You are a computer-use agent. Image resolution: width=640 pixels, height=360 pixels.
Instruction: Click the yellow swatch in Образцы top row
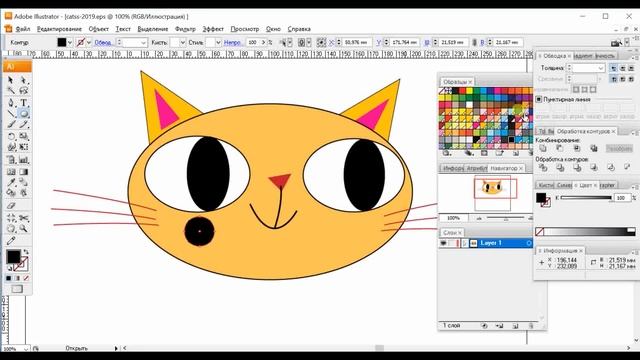469,91
